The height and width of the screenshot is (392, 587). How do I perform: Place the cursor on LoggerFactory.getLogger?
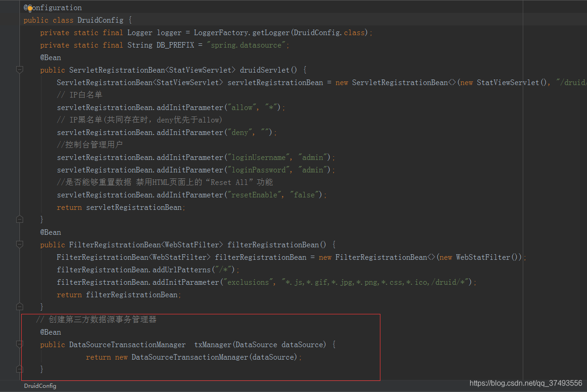tap(242, 33)
